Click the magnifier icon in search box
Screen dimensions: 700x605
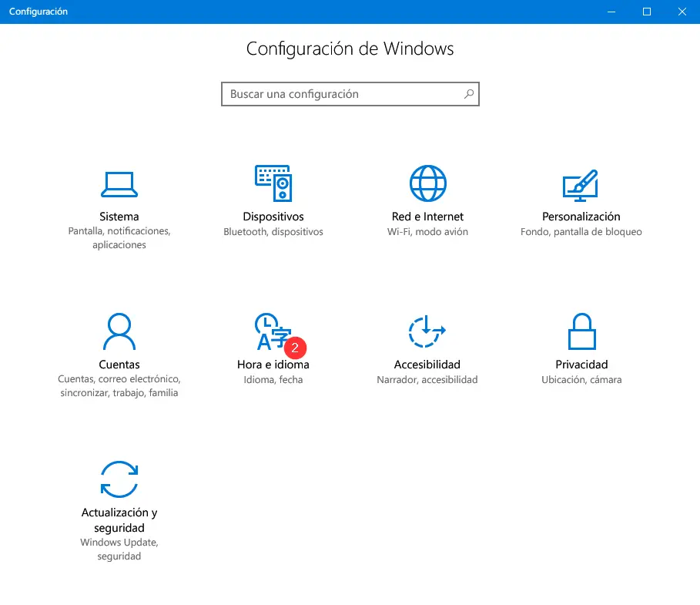coord(469,94)
